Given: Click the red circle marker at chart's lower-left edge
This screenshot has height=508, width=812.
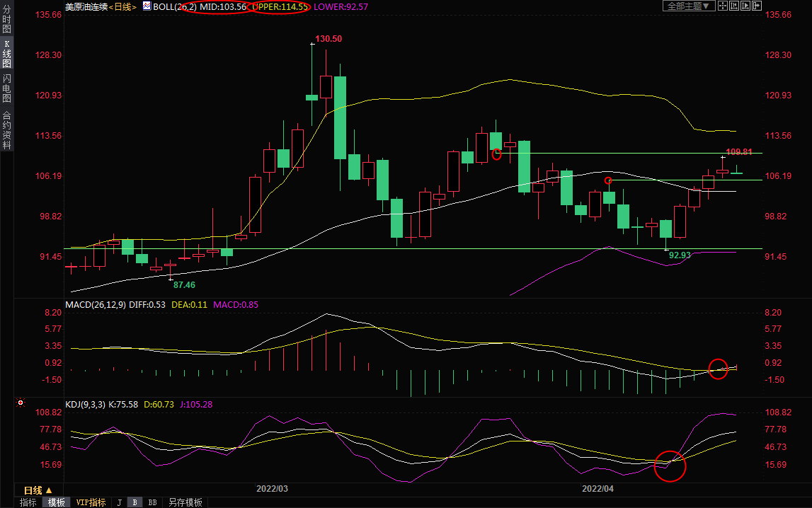Looking at the screenshot, I should click(21, 404).
